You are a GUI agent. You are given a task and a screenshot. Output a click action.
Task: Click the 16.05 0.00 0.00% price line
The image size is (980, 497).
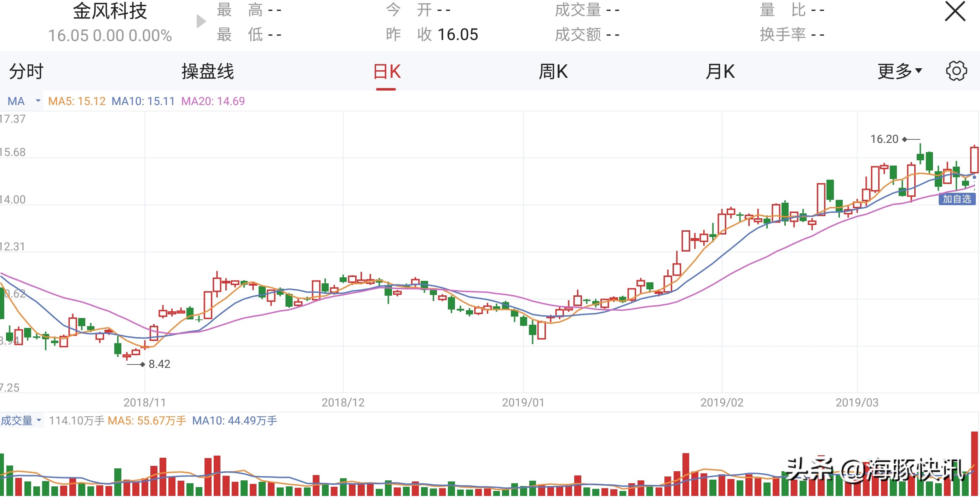110,36
